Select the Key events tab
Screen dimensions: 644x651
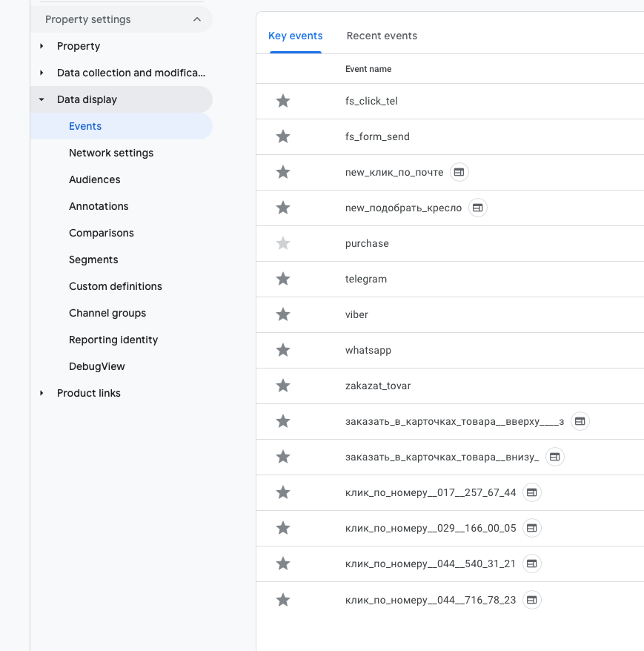pos(295,36)
